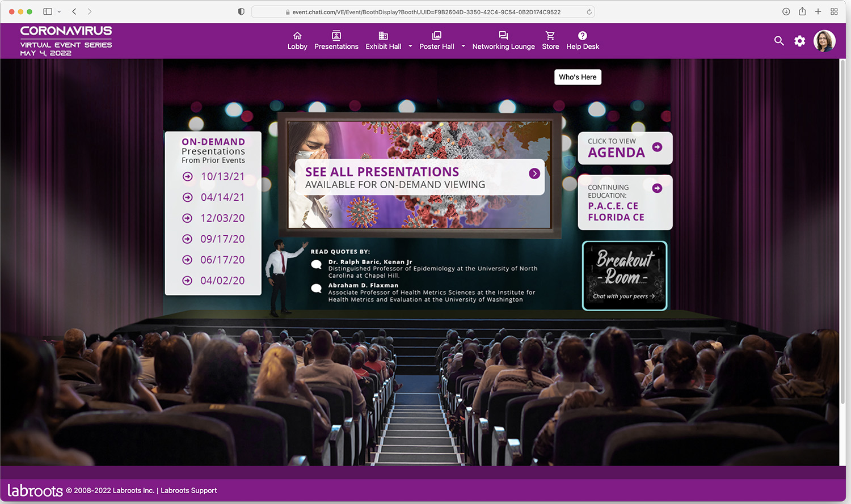851x504 pixels.
Task: Click the CLICK TO VIEW AGENDA panel
Action: tap(625, 148)
